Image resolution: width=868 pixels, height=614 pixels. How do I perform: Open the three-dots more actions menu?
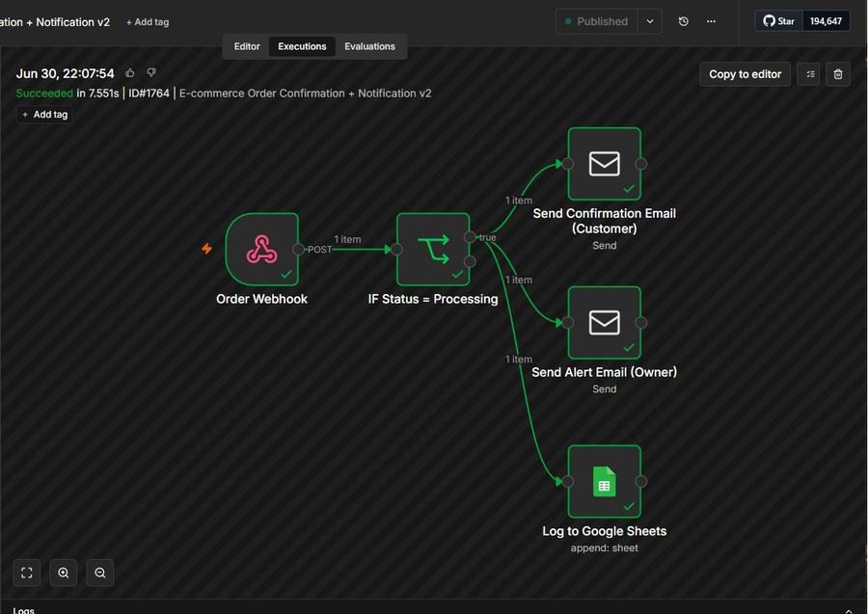pos(711,21)
